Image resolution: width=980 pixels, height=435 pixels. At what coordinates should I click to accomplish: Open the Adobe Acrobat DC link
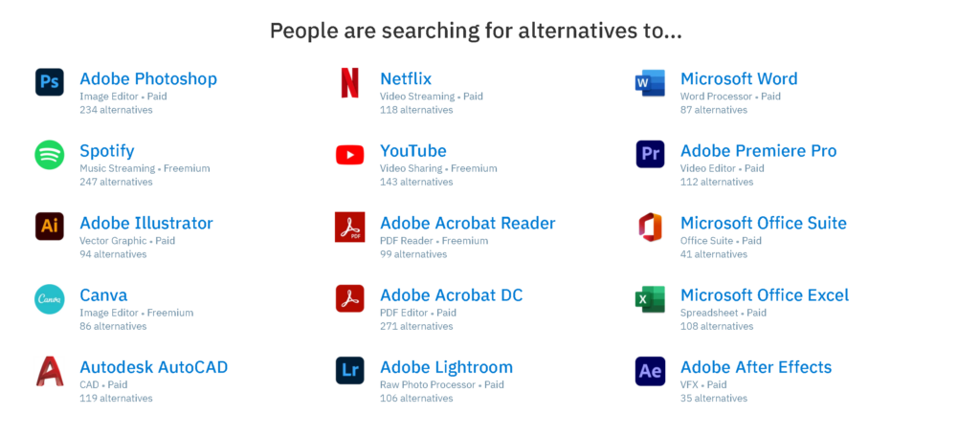point(452,295)
